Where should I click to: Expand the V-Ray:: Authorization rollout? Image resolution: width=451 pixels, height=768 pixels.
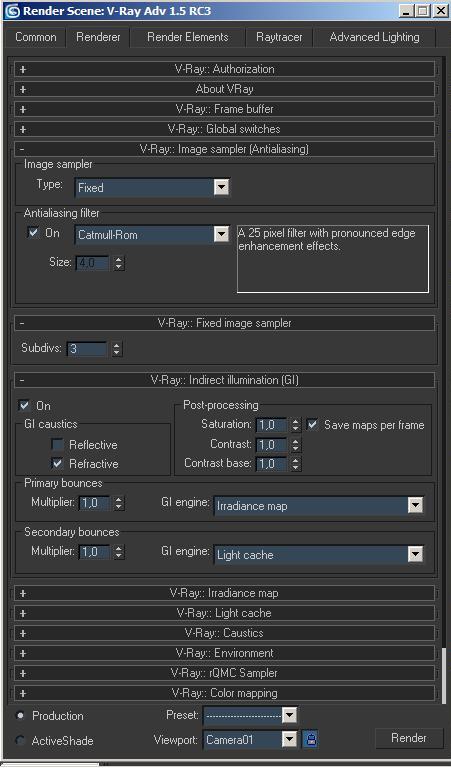[224, 69]
